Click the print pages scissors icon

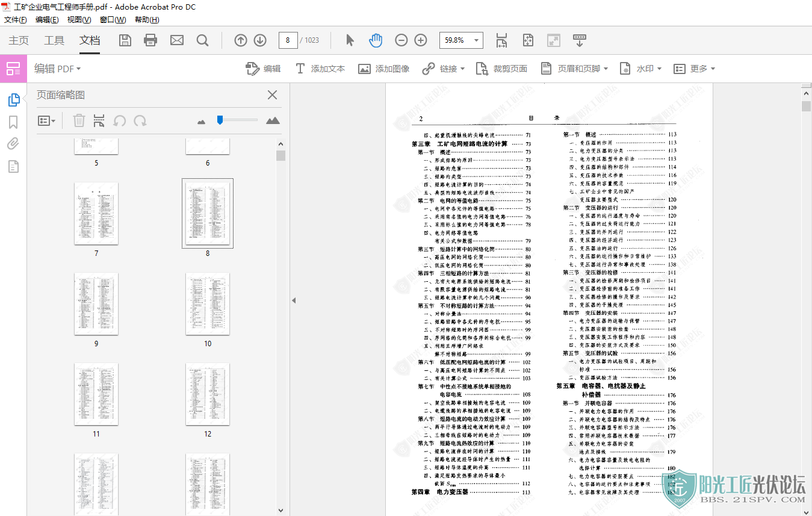coord(99,120)
